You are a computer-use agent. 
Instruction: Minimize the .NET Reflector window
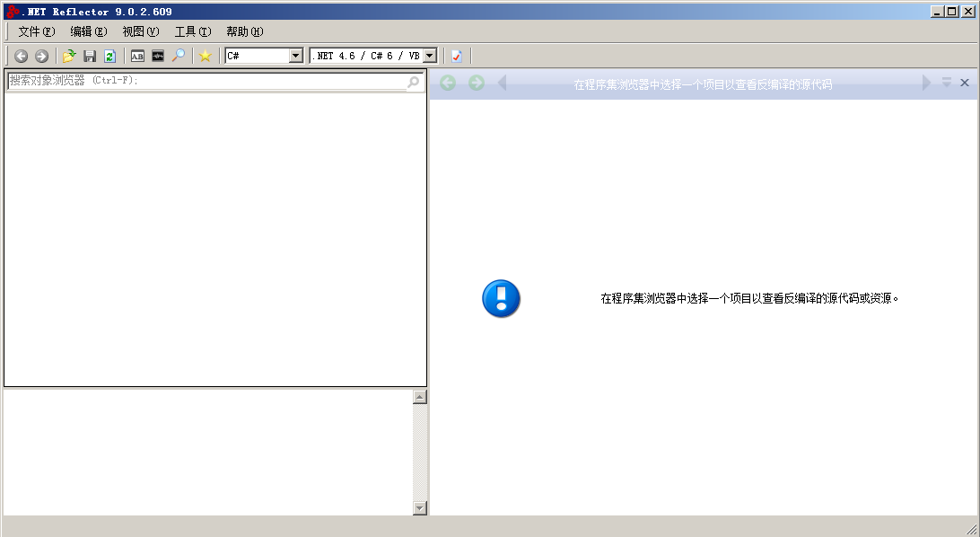(938, 12)
